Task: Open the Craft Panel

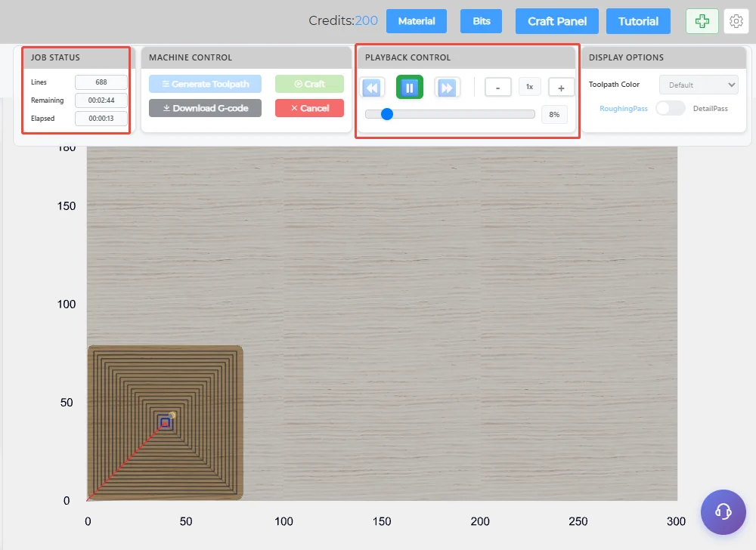Action: [557, 21]
